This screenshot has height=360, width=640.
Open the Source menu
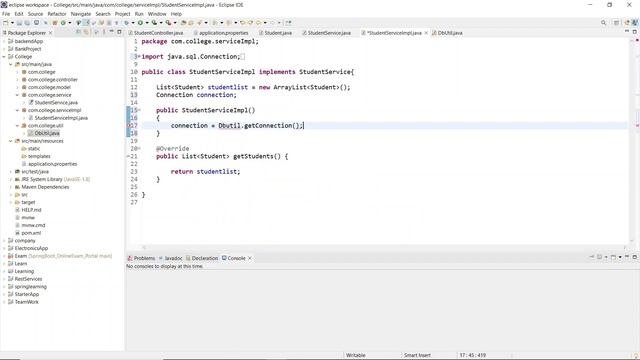35,14
